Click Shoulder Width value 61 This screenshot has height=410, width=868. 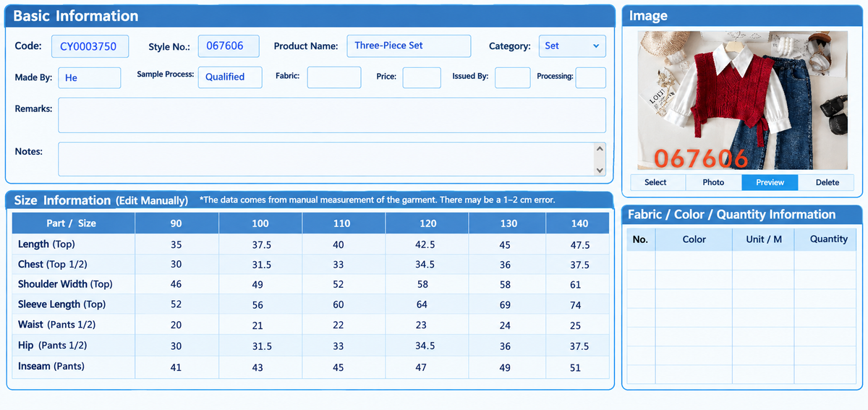[576, 285]
